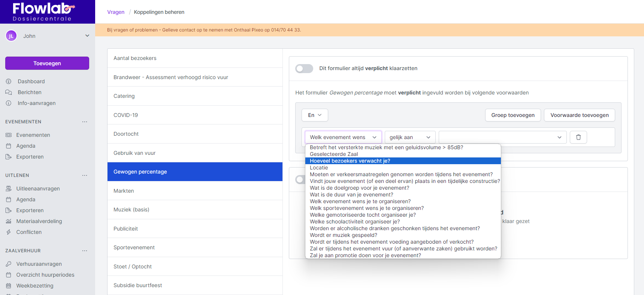
Task: Open the 'gelijk aan' comparison dropdown
Action: tap(410, 137)
